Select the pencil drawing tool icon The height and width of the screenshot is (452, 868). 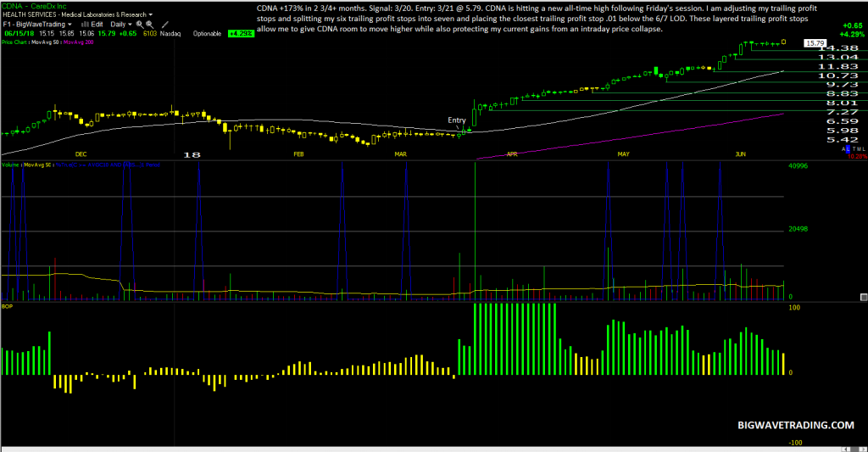165,25
